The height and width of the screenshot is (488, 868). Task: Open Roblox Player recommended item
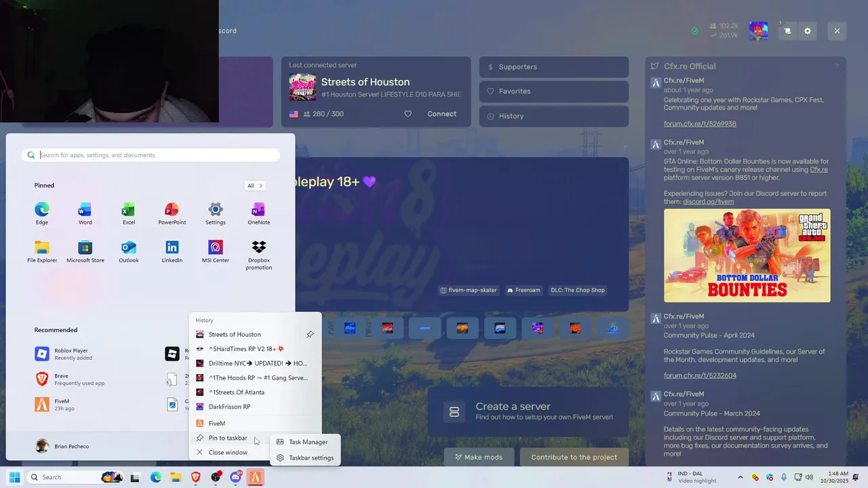click(95, 354)
